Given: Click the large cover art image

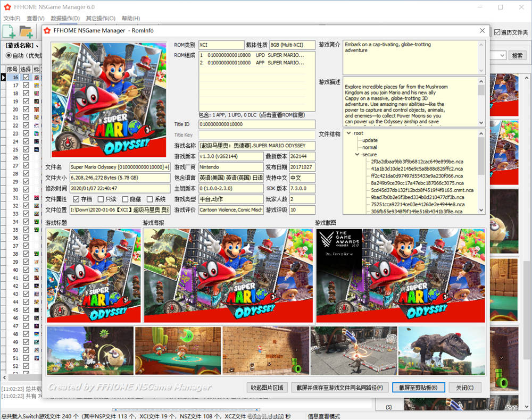Looking at the screenshot, I should click(109, 99).
